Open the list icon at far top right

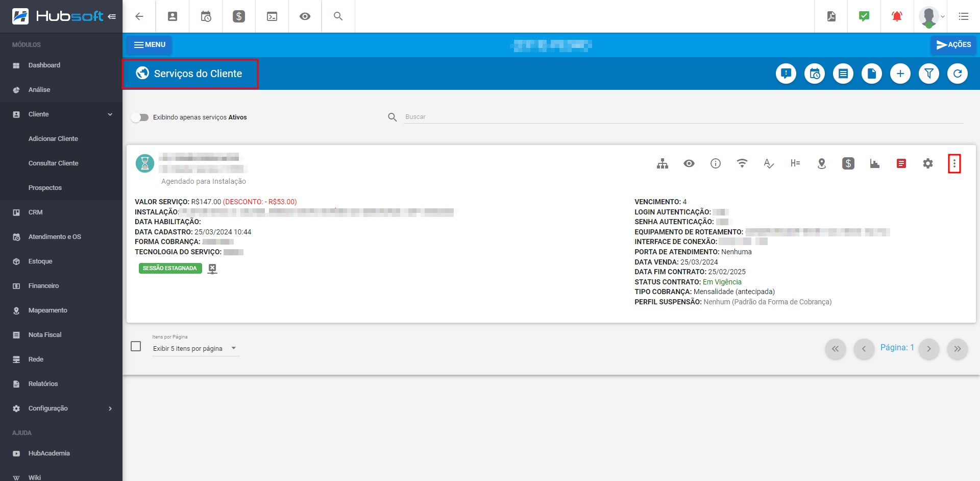pyautogui.click(x=964, y=16)
